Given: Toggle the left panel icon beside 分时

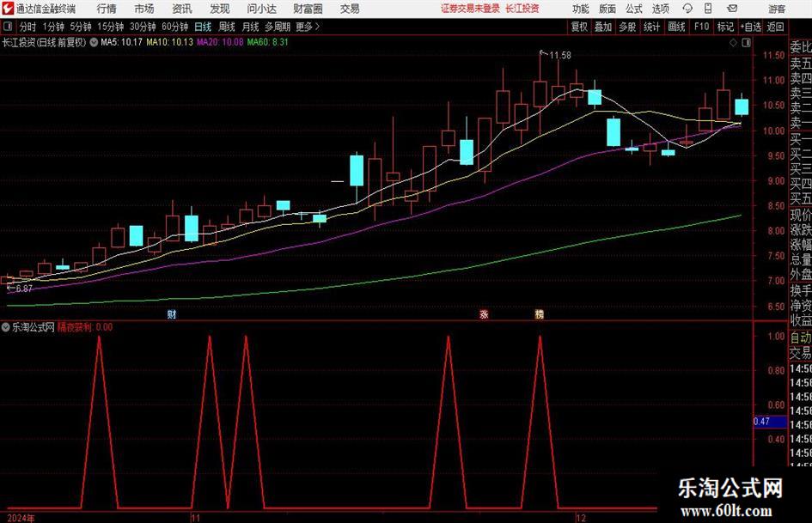Looking at the screenshot, I should (8, 27).
